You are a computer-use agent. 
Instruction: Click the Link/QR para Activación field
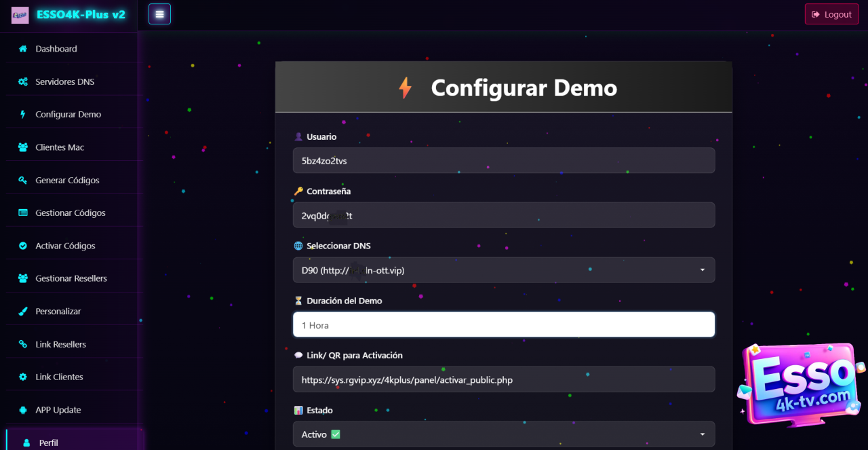pyautogui.click(x=503, y=380)
